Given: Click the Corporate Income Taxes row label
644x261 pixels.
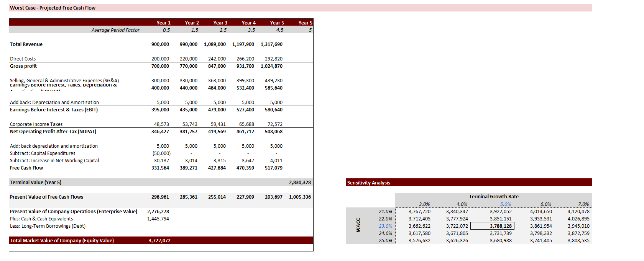Looking at the screenshot, I should pos(36,124).
